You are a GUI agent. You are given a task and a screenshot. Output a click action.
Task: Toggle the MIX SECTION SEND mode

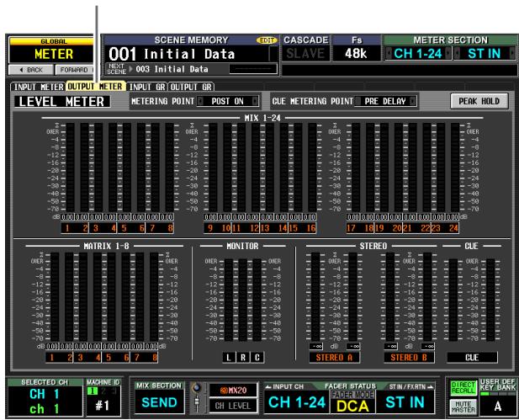point(159,402)
